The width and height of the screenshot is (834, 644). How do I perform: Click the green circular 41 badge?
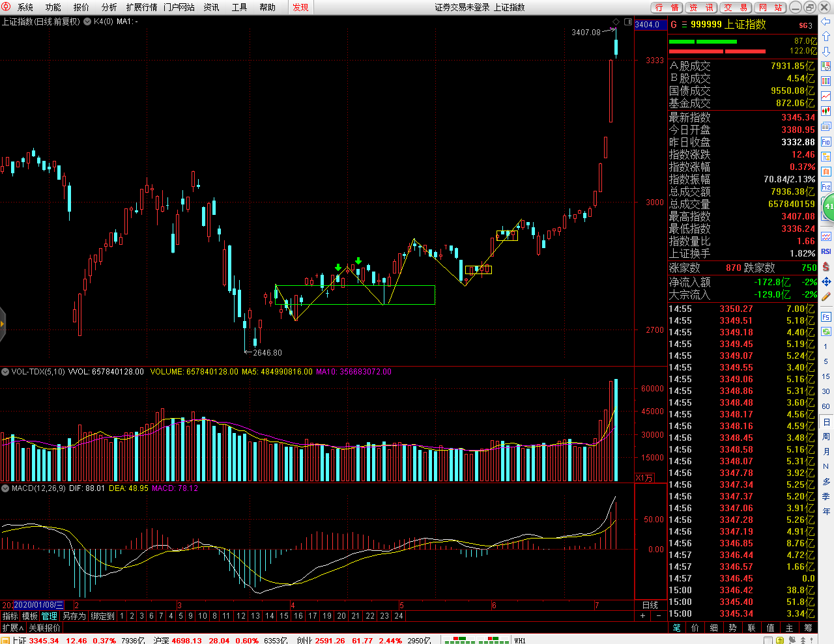(828, 206)
